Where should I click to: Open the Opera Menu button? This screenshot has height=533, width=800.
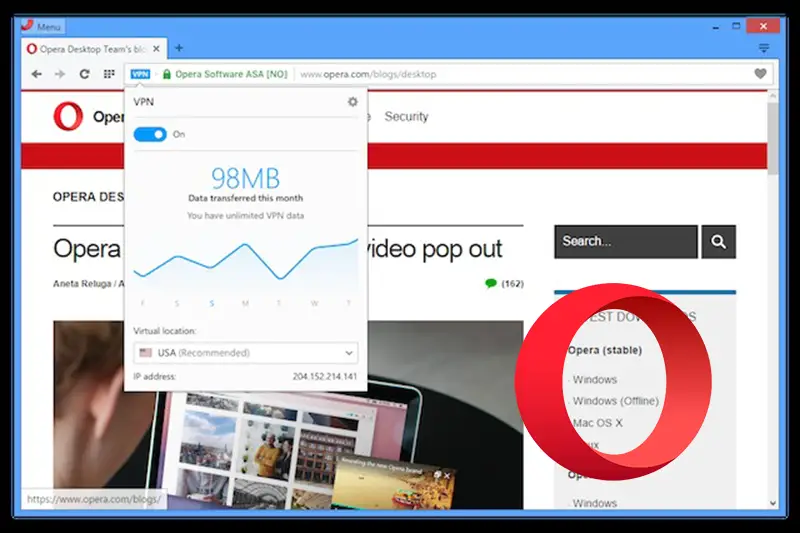pyautogui.click(x=43, y=26)
